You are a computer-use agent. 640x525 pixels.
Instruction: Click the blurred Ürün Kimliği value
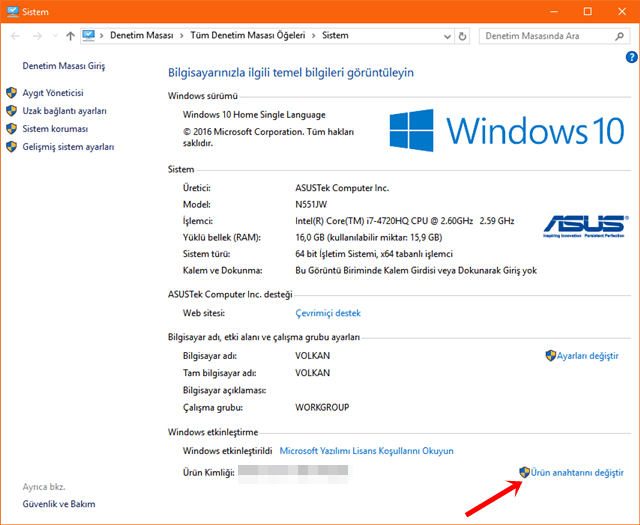click(293, 472)
